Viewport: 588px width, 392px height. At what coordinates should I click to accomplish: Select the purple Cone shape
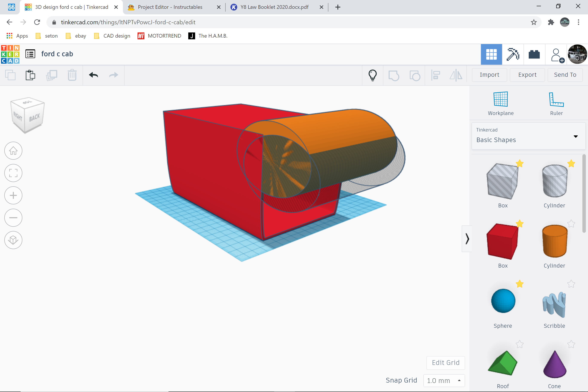pyautogui.click(x=554, y=364)
